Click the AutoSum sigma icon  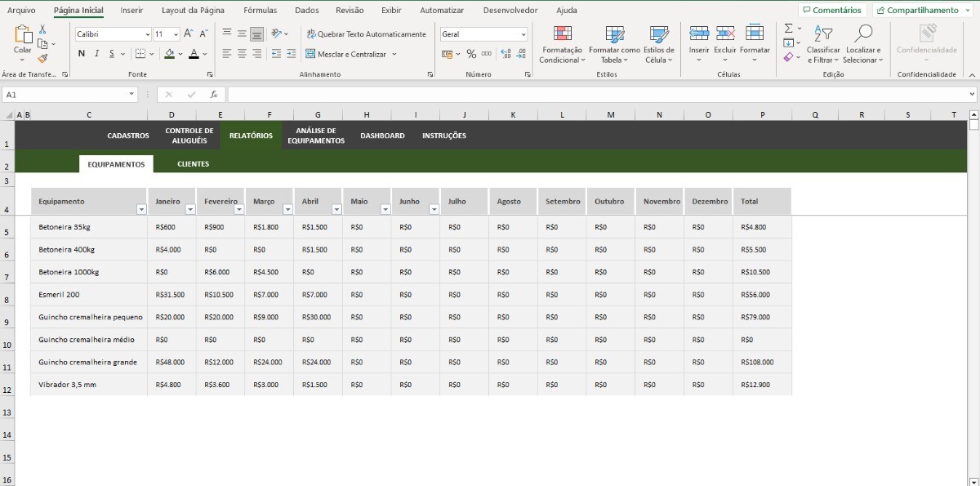pyautogui.click(x=788, y=29)
